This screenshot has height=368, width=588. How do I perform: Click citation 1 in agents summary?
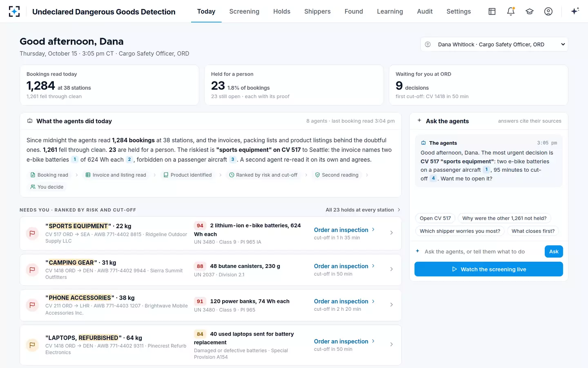point(75,159)
